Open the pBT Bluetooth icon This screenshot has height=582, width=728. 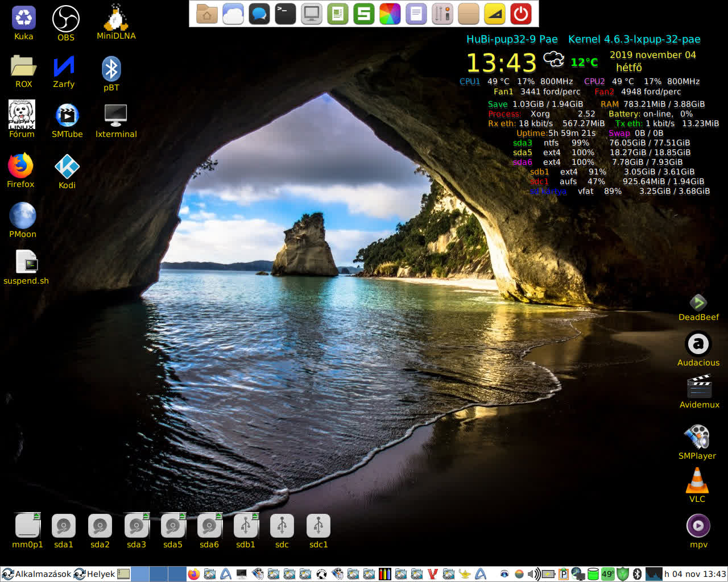111,69
